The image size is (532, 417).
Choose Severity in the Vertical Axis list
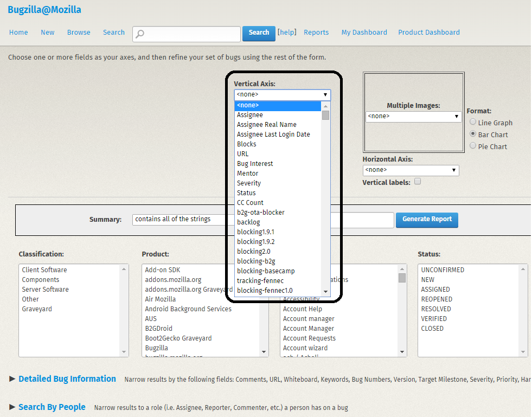pyautogui.click(x=278, y=183)
